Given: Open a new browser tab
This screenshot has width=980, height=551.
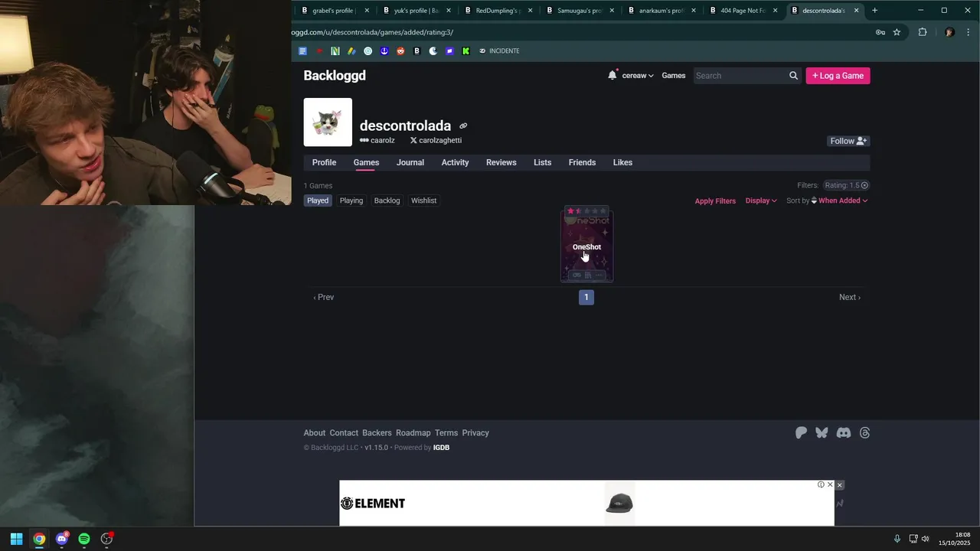Looking at the screenshot, I should [x=874, y=11].
